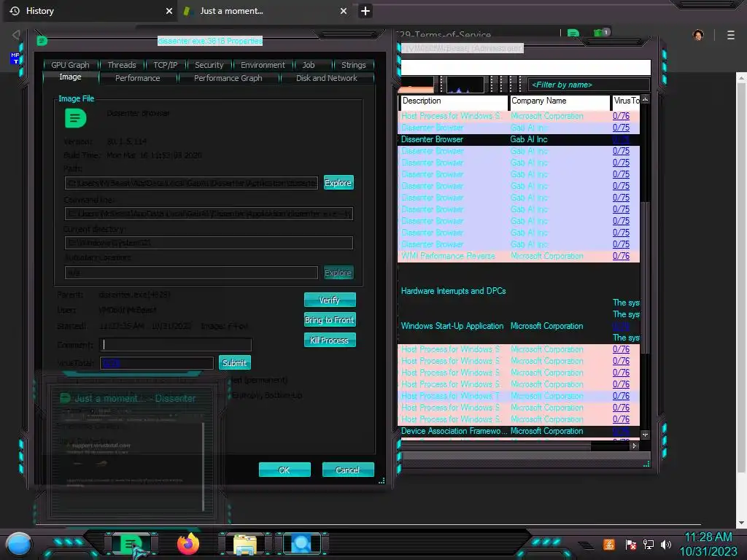Open the browser hamburger menu

pyautogui.click(x=731, y=35)
